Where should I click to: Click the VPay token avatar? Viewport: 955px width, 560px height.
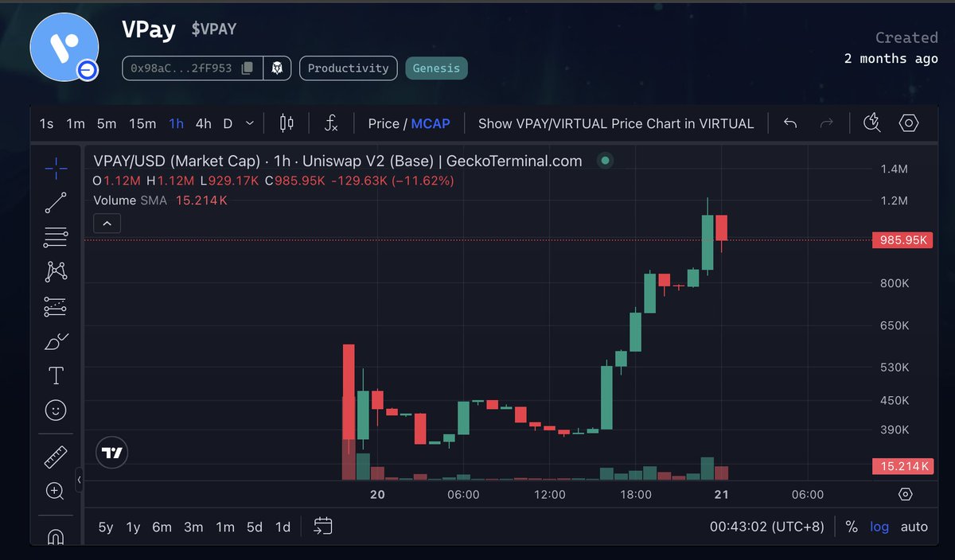click(64, 47)
